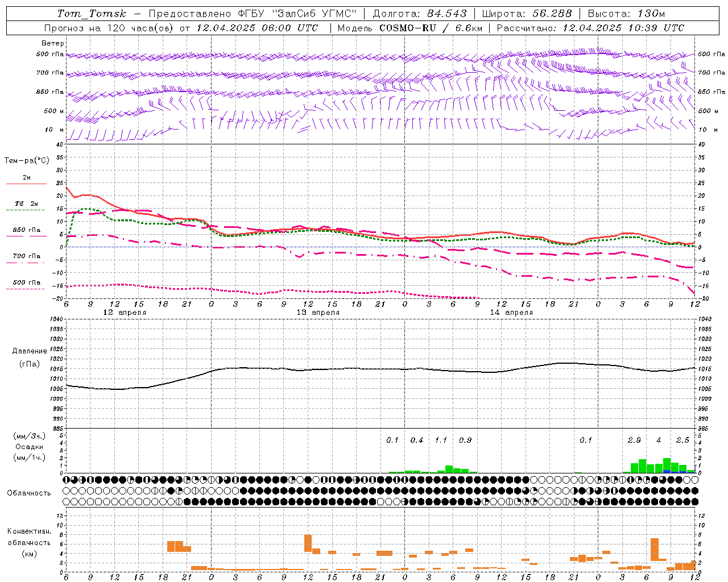Click the 3-hour precipitation value "4"
Screen dimensions: 728x582
[659, 440]
